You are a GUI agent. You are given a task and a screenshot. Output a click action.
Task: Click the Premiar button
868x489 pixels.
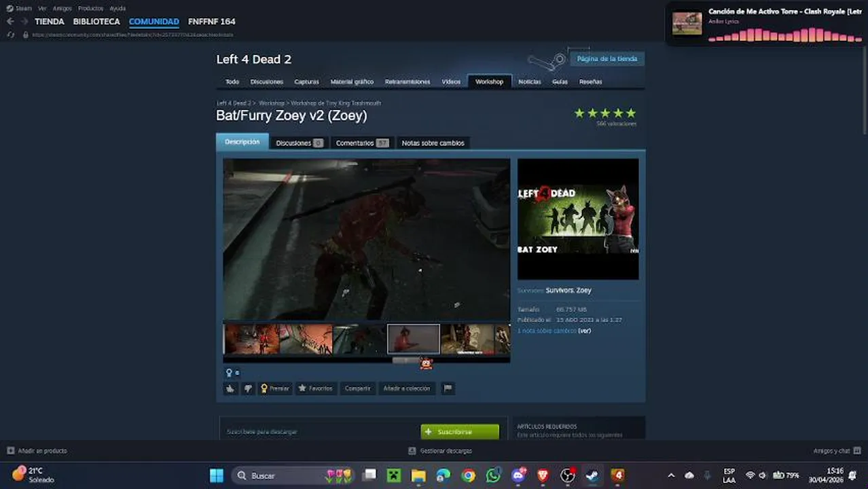[275, 388]
